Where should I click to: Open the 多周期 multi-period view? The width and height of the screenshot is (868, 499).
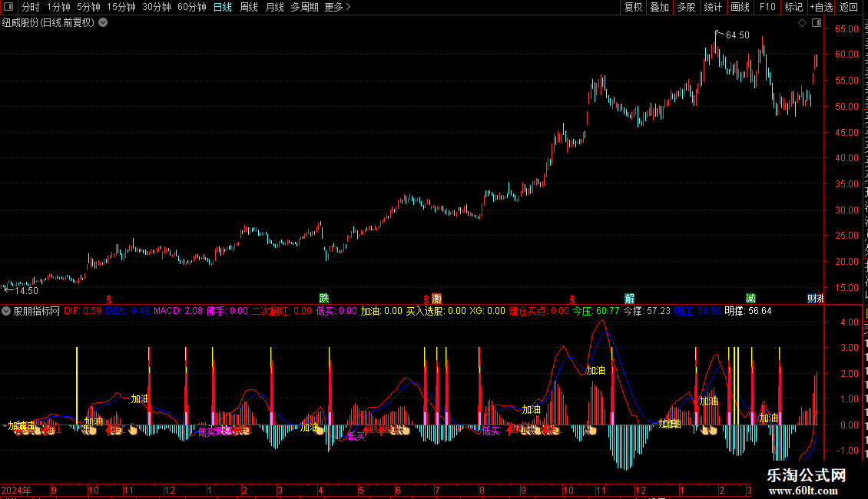click(x=304, y=7)
